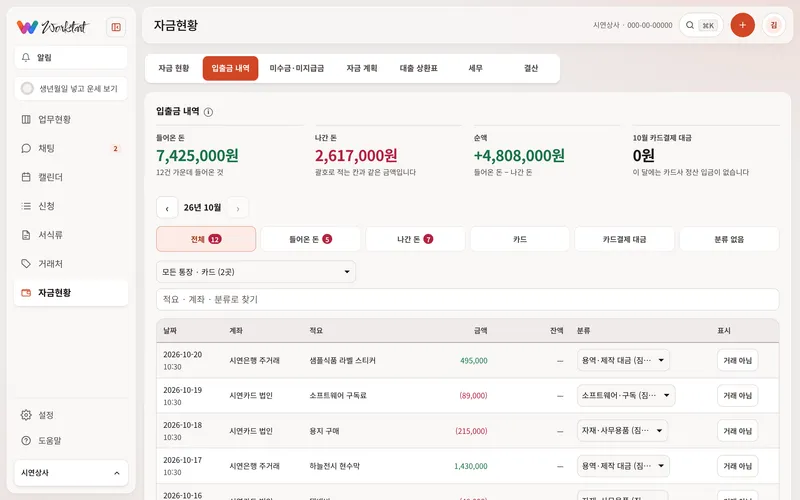Go to previous month arrow
800x500 pixels.
(167, 208)
